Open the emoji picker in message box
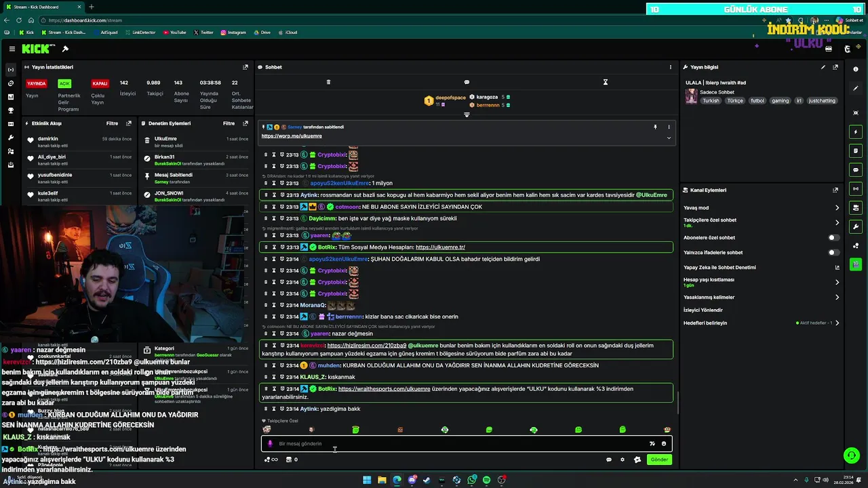 tap(664, 444)
